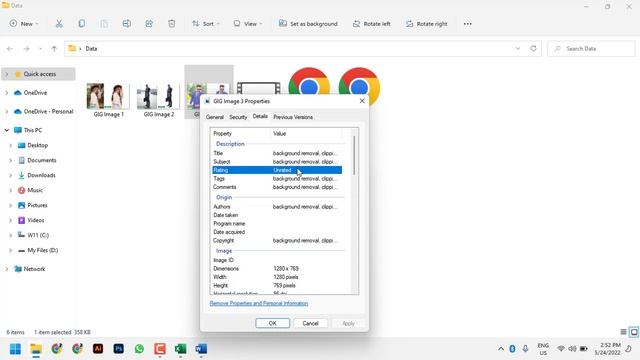Click the Delete trash icon in Explorer toolbar
Image resolution: width=640 pixels, height=360 pixels.
point(171,24)
